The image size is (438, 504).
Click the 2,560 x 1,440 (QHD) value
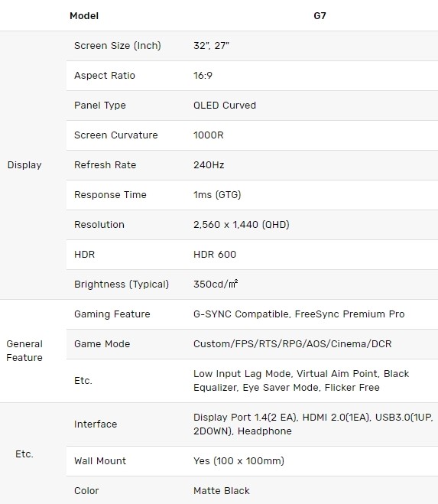pyautogui.click(x=242, y=225)
